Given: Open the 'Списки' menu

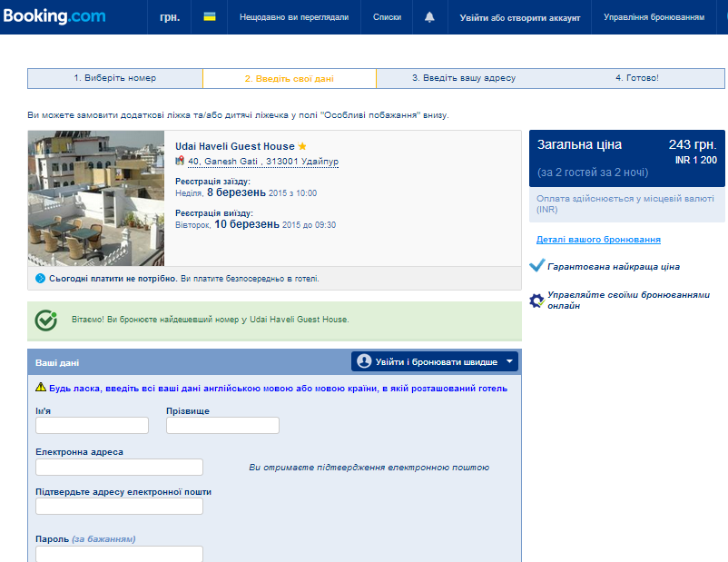Looking at the screenshot, I should (x=387, y=17).
